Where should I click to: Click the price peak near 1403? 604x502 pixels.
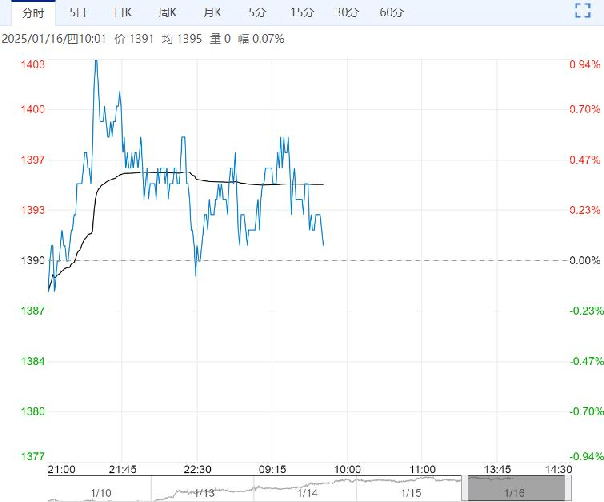[96, 61]
